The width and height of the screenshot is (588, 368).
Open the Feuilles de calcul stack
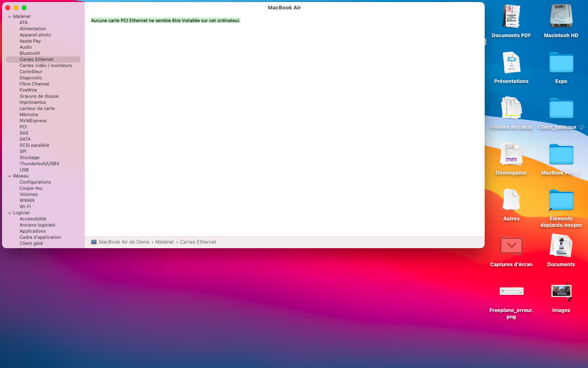pyautogui.click(x=511, y=108)
